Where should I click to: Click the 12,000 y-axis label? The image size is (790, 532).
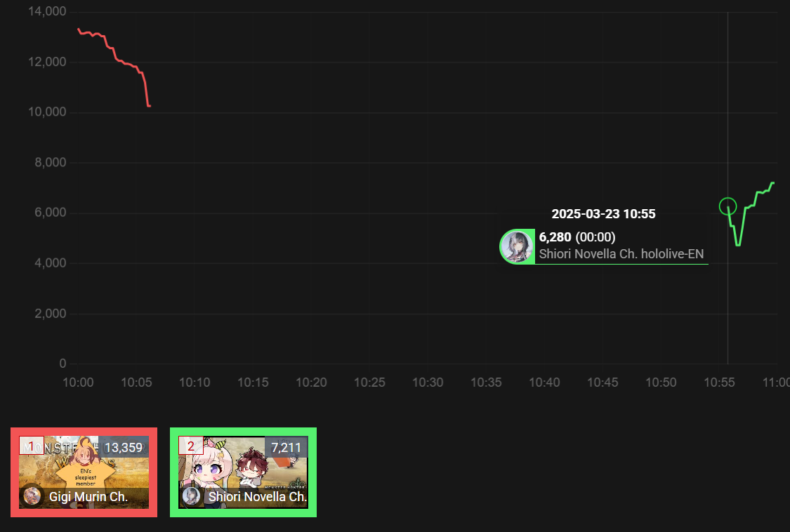point(47,62)
